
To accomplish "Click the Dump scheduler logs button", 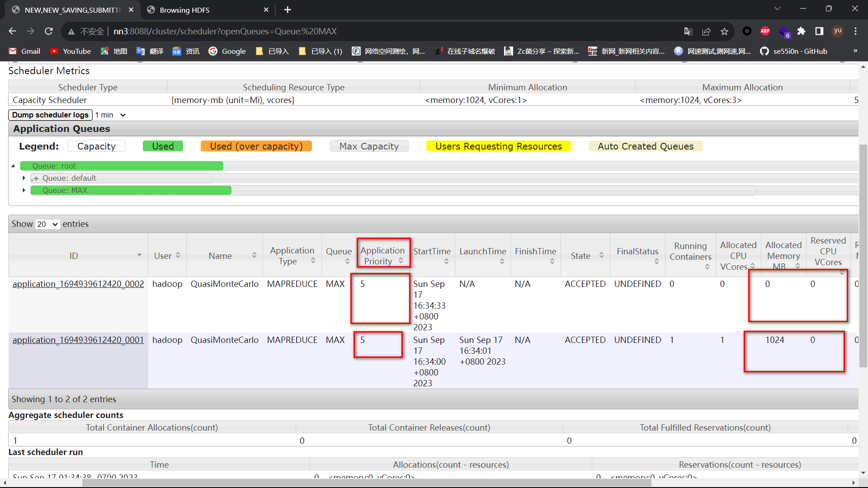I will coord(50,115).
